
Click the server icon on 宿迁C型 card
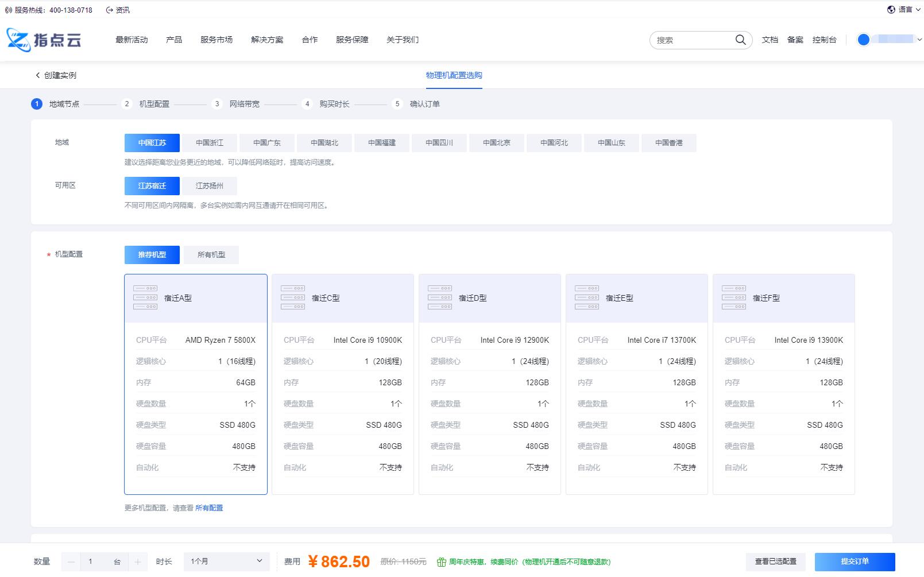tap(293, 297)
